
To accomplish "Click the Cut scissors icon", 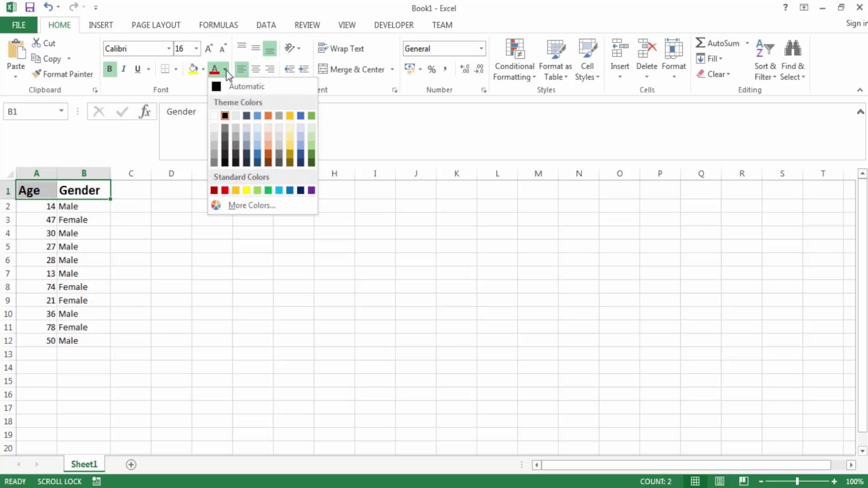I will [36, 43].
